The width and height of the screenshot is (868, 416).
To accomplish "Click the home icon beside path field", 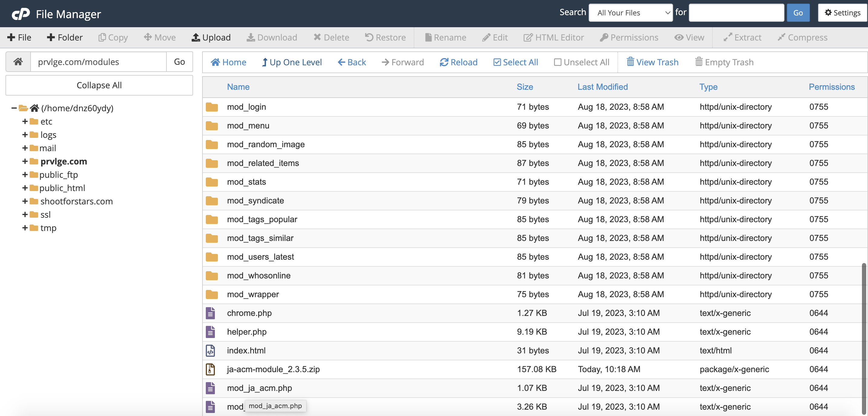I will click(18, 62).
